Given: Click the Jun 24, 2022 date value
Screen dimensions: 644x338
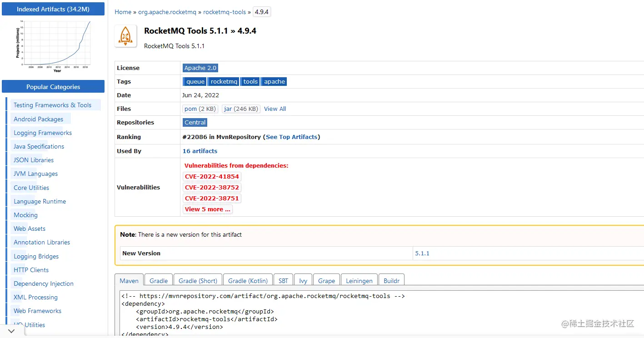Looking at the screenshot, I should coord(200,95).
